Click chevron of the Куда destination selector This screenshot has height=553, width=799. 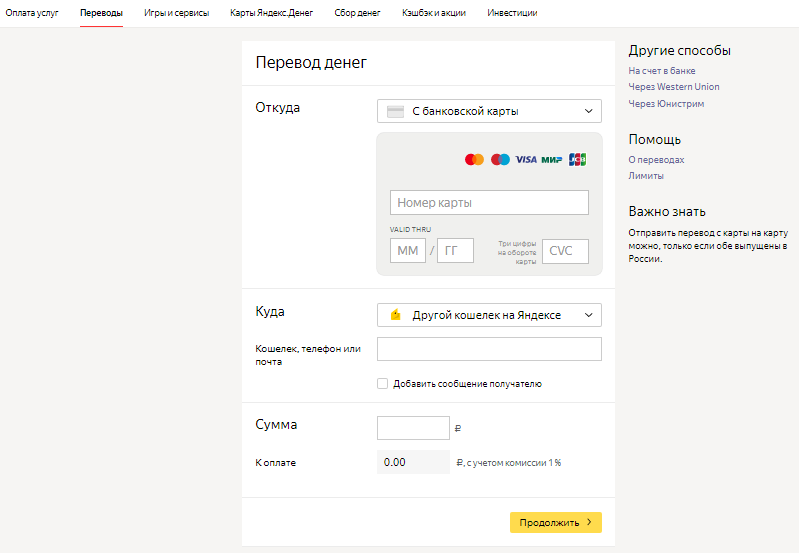589,315
